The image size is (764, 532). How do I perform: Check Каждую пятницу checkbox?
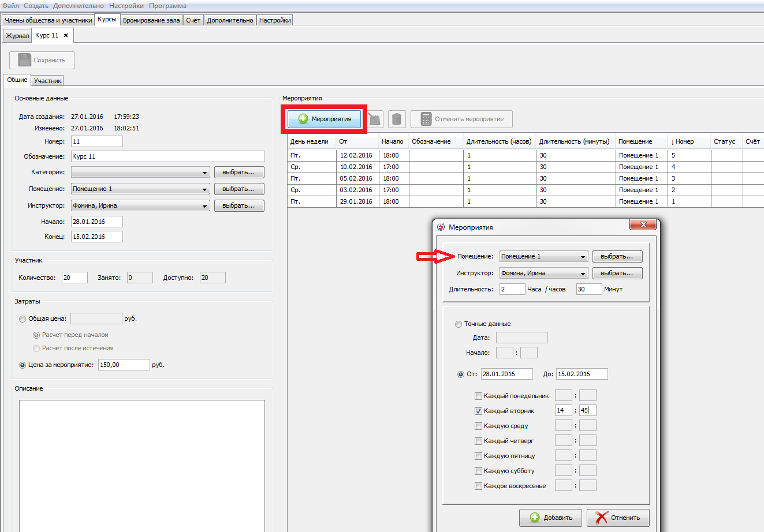pyautogui.click(x=478, y=456)
